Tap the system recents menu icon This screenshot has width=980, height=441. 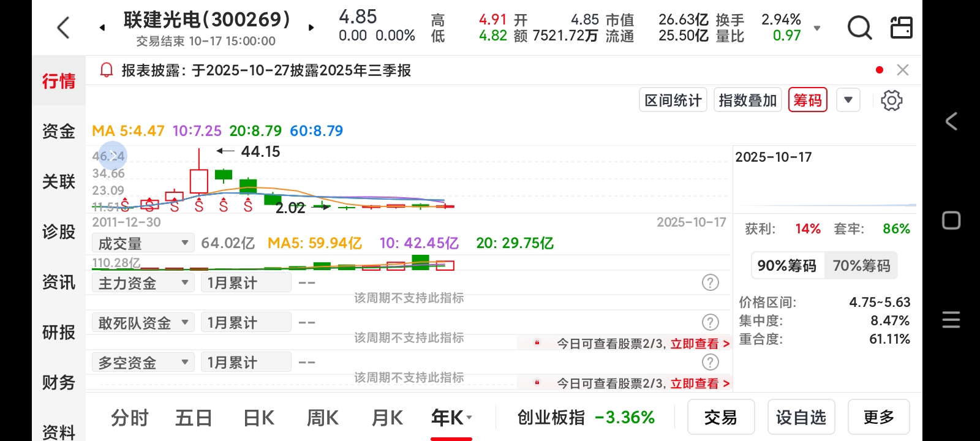tap(951, 320)
